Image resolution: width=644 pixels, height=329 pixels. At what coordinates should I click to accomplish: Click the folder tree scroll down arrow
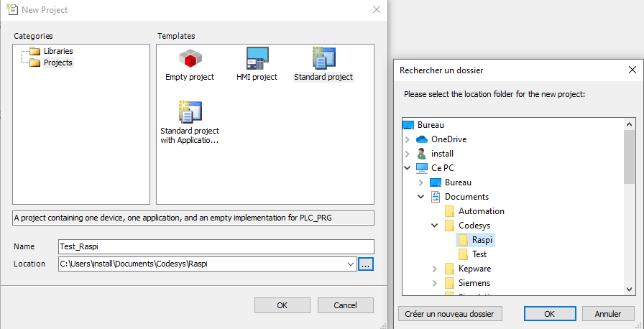pyautogui.click(x=629, y=289)
